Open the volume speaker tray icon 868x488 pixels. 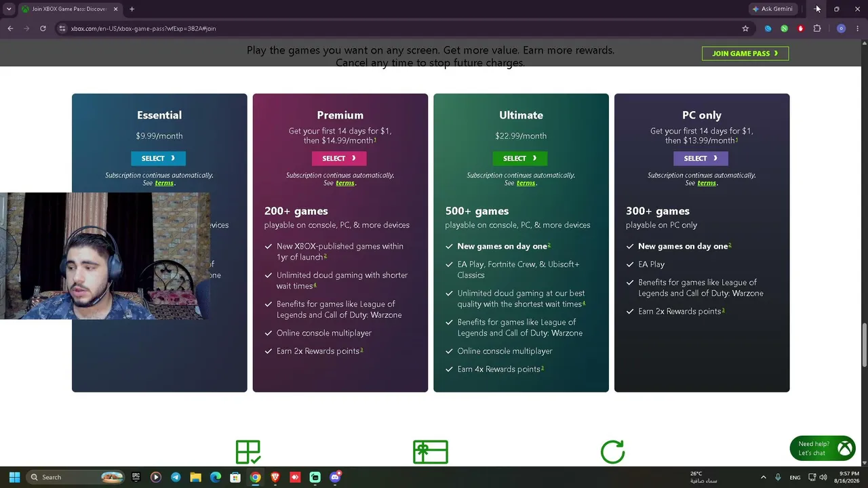point(823,477)
